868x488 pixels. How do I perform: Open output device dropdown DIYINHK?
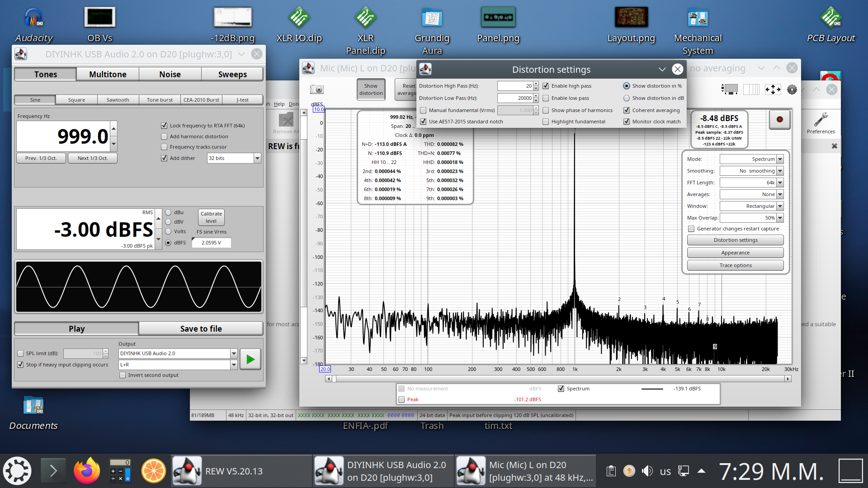(178, 353)
